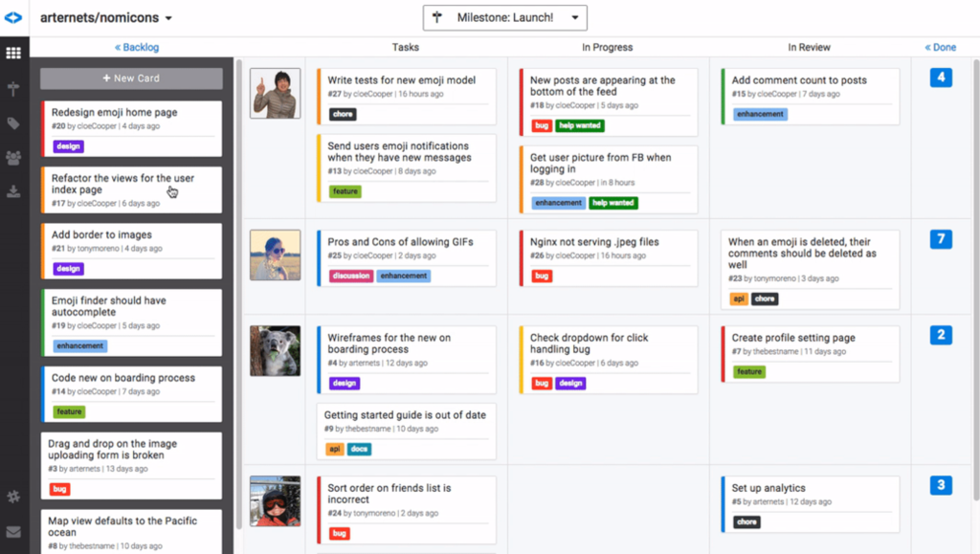Screen dimensions: 980x554
Task: Open the Milestone: Launch! dropdown
Action: point(505,17)
